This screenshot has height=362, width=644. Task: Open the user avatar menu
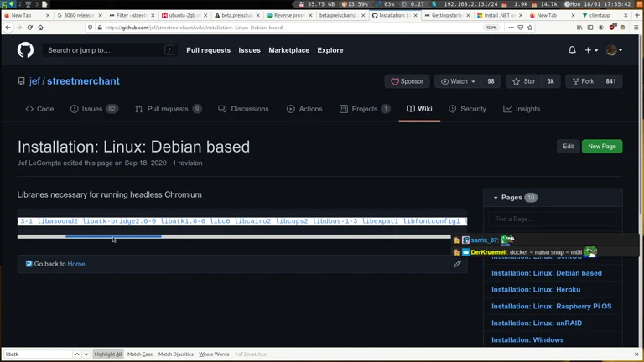tap(614, 50)
